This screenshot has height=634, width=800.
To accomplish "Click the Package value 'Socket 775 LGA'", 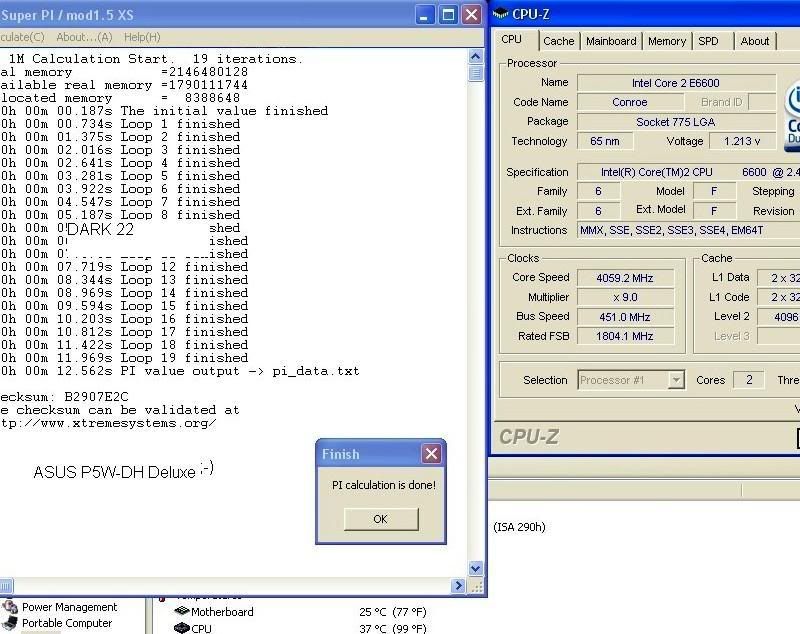I will coord(676,122).
